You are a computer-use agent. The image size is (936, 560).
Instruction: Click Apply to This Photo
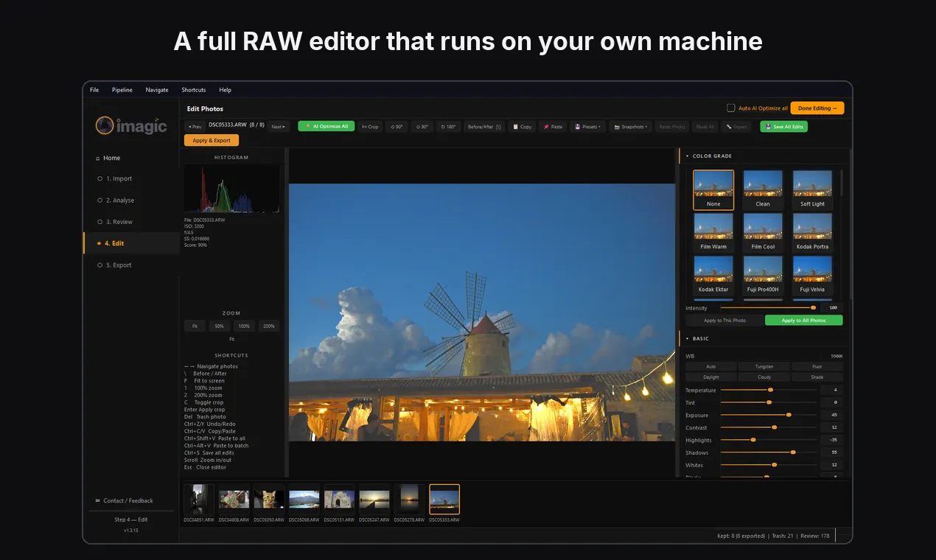click(x=724, y=321)
